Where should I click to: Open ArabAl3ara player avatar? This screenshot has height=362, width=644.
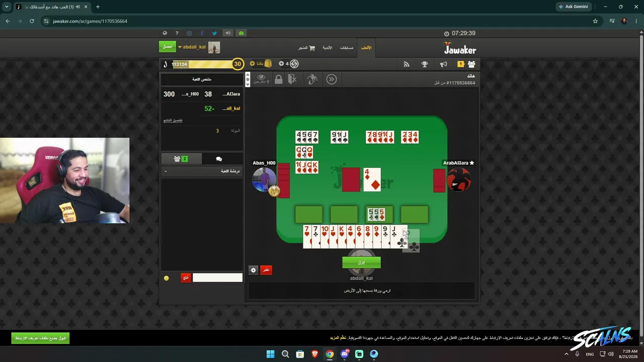pos(459,180)
